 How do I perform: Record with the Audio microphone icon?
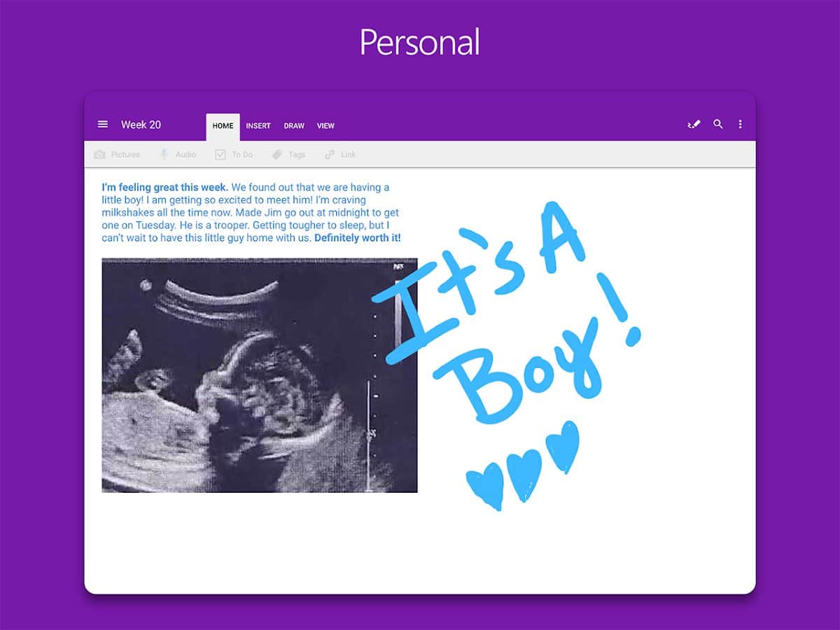click(164, 155)
